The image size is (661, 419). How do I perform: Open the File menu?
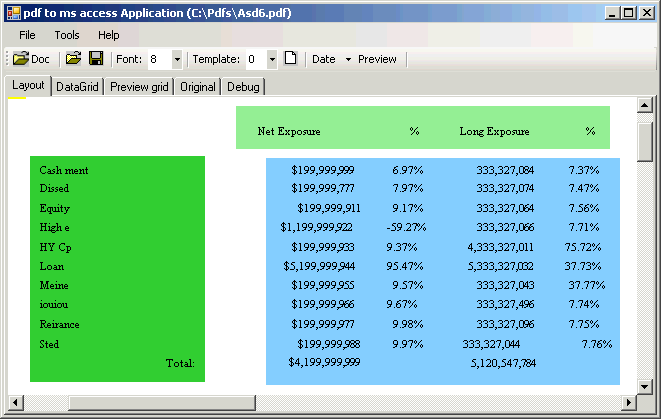[27, 35]
